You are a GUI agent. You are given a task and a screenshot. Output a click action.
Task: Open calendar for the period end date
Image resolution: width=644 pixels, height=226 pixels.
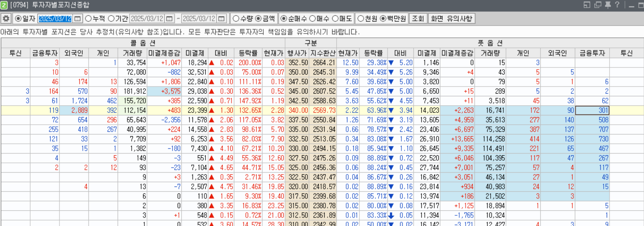click(221, 19)
